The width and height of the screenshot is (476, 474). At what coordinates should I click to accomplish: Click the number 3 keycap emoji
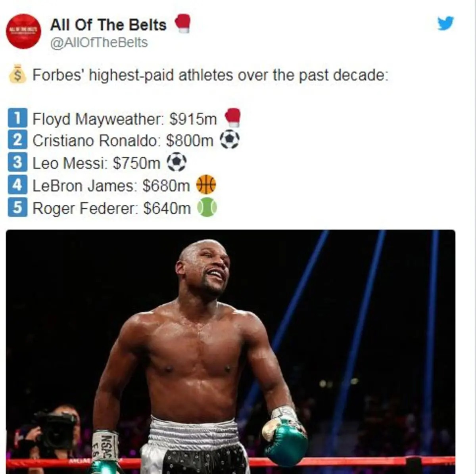[17, 163]
